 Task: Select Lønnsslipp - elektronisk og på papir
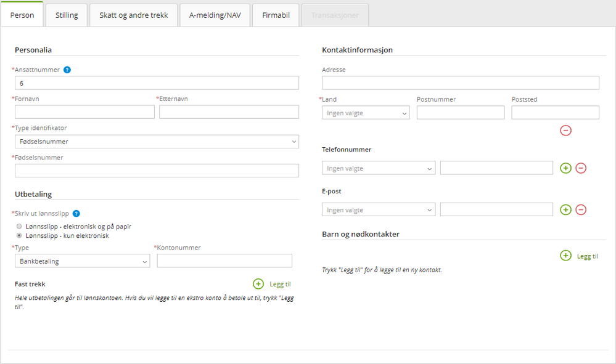tap(19, 227)
